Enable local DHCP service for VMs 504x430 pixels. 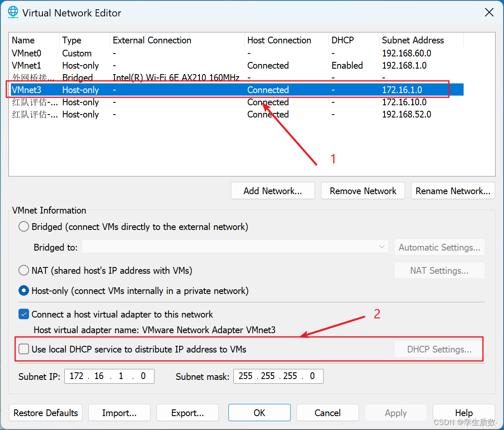click(x=24, y=349)
